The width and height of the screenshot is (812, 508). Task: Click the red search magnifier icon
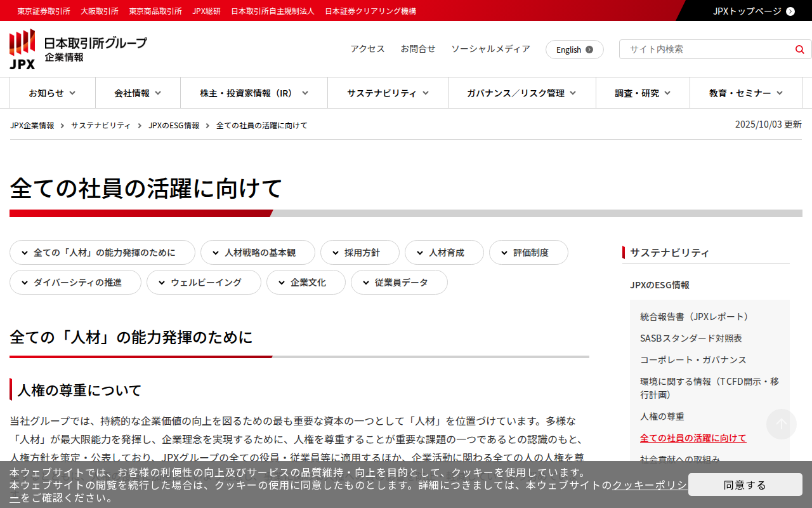pos(799,50)
